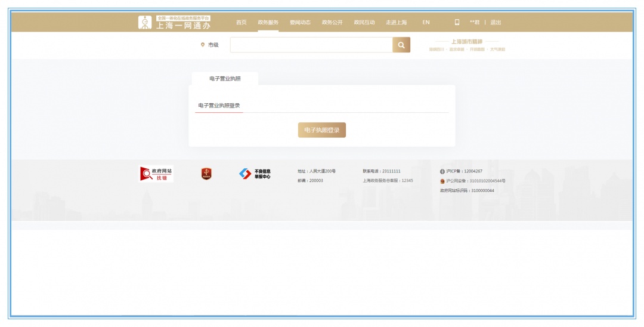Click the 电子执照登录 button
This screenshot has width=644, height=327.
(322, 130)
